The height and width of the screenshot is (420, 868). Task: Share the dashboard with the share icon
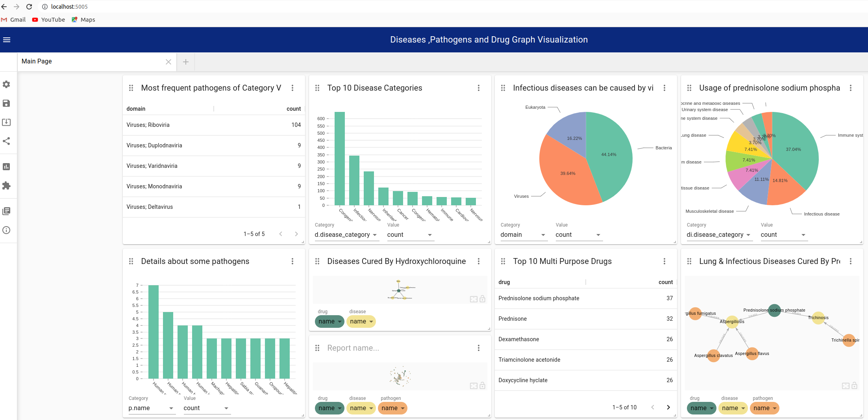click(6, 141)
